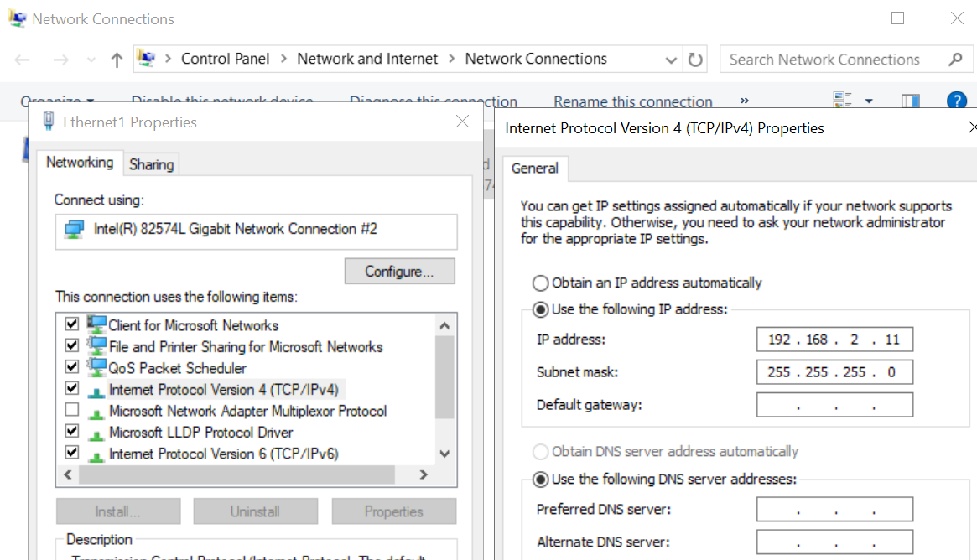Click the LLDP Protocol Driver icon
Image resolution: width=977 pixels, height=560 pixels.
tap(96, 434)
